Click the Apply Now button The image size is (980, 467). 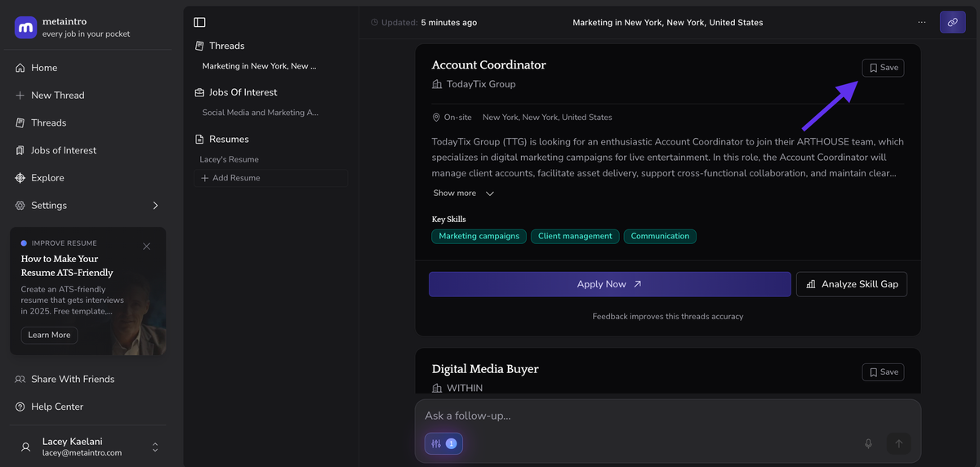609,284
